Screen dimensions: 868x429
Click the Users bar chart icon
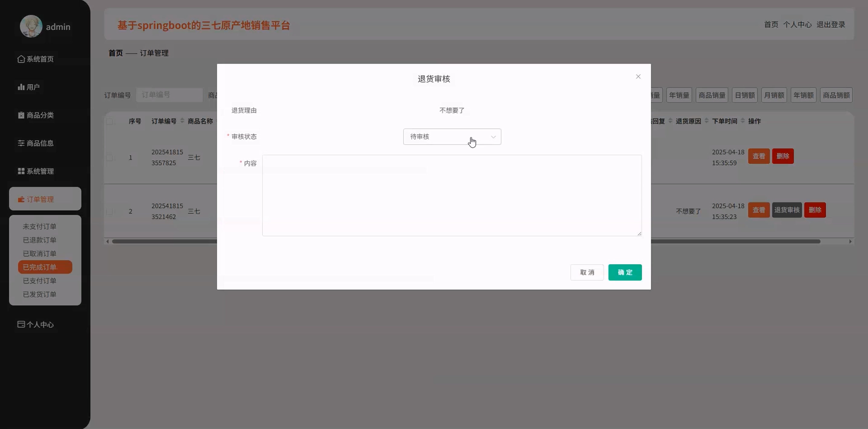point(21,87)
